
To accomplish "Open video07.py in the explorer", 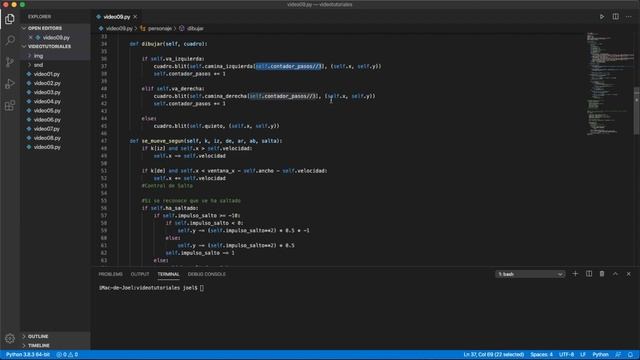I will [x=47, y=129].
